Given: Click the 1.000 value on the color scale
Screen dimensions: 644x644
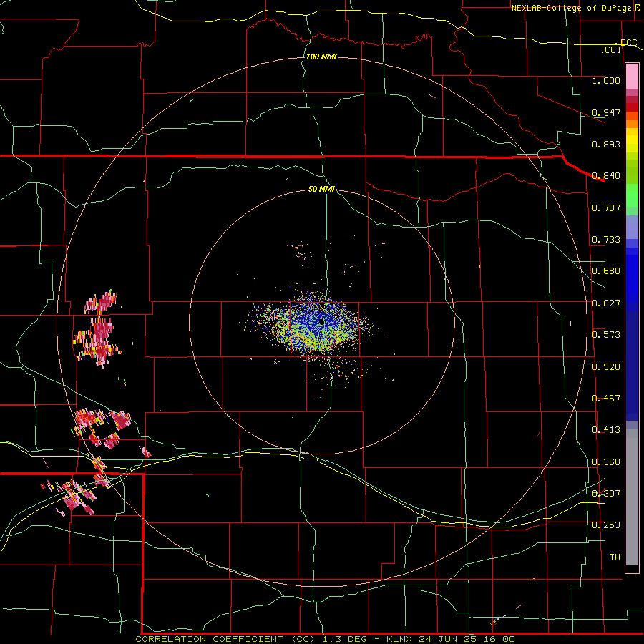Looking at the screenshot, I should tap(606, 80).
